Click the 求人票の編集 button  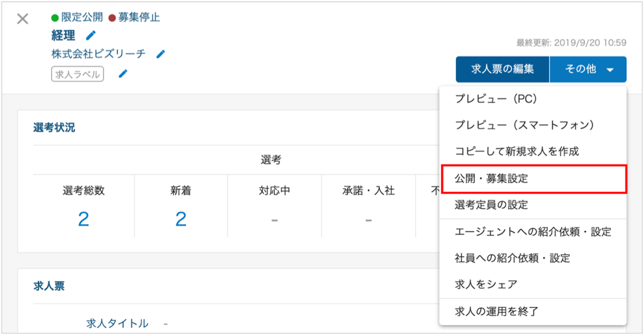click(503, 70)
